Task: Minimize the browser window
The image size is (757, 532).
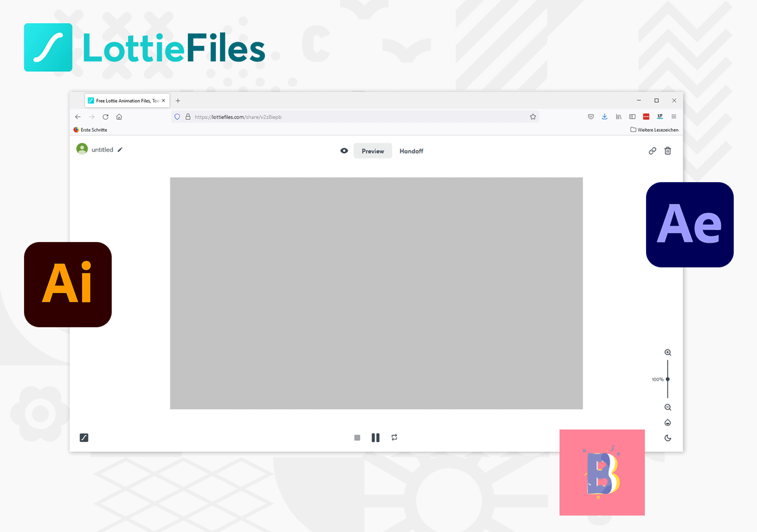Action: tap(639, 101)
